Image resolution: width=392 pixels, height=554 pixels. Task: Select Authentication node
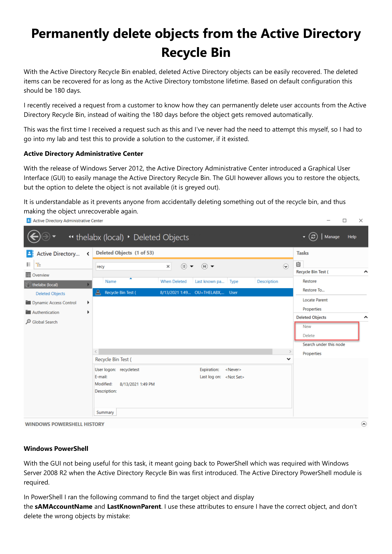(x=46, y=312)
